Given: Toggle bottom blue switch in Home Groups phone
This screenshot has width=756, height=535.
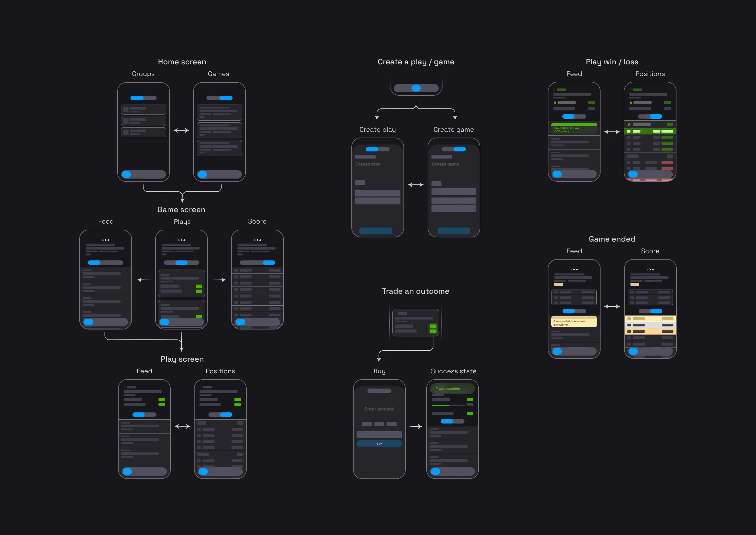Looking at the screenshot, I should [144, 175].
